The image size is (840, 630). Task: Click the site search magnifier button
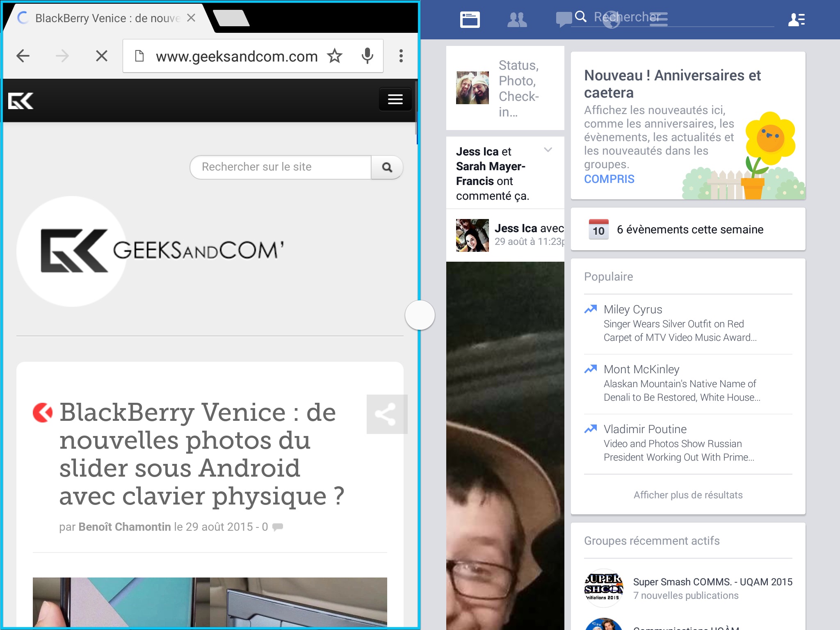click(x=387, y=167)
